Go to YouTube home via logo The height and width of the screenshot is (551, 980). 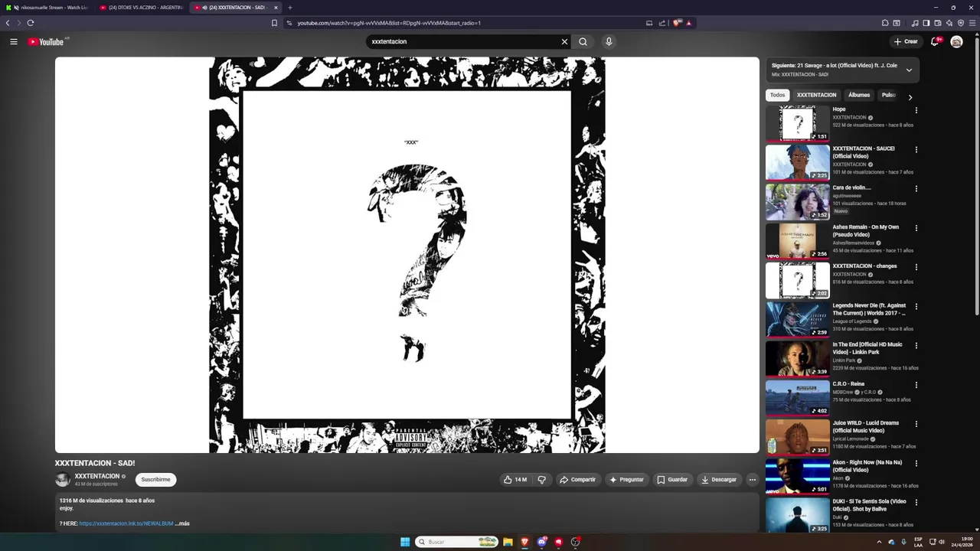tap(46, 41)
